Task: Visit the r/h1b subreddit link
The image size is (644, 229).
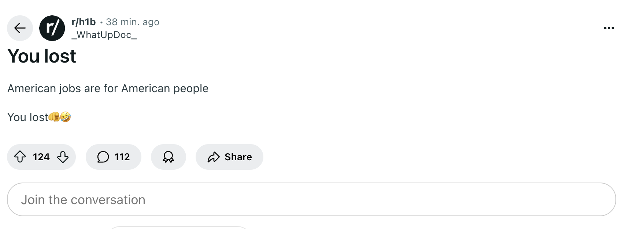Action: (x=84, y=22)
